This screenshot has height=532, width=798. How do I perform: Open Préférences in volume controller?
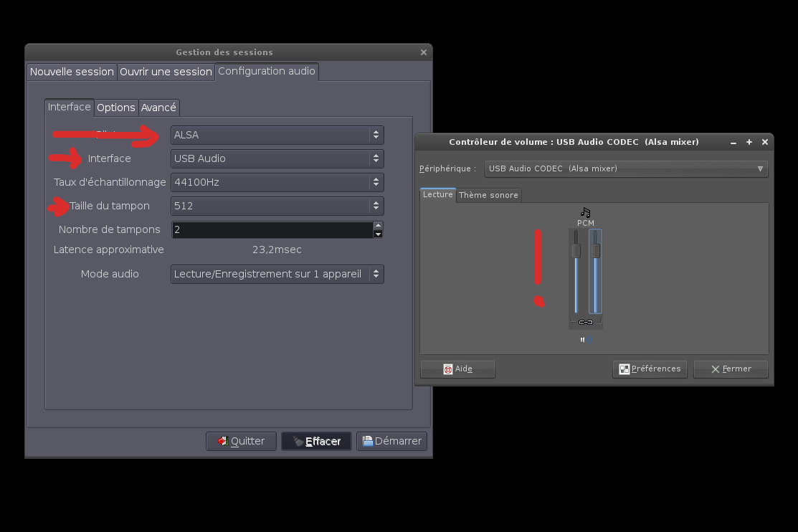pyautogui.click(x=650, y=369)
